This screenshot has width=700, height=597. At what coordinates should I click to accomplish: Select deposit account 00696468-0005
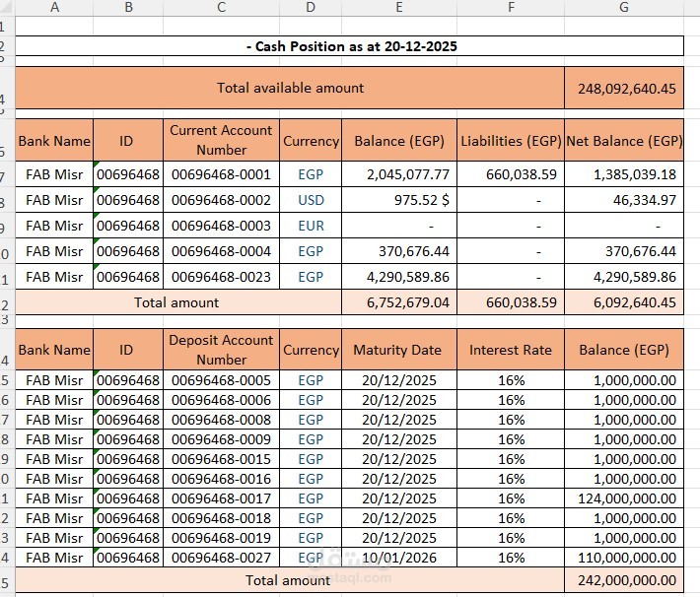coord(222,380)
